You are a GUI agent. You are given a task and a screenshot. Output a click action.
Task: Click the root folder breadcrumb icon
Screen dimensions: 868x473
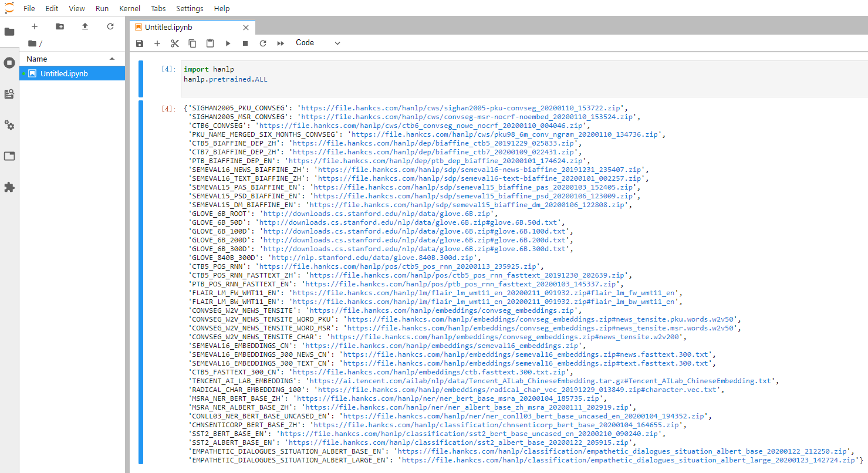tap(32, 43)
